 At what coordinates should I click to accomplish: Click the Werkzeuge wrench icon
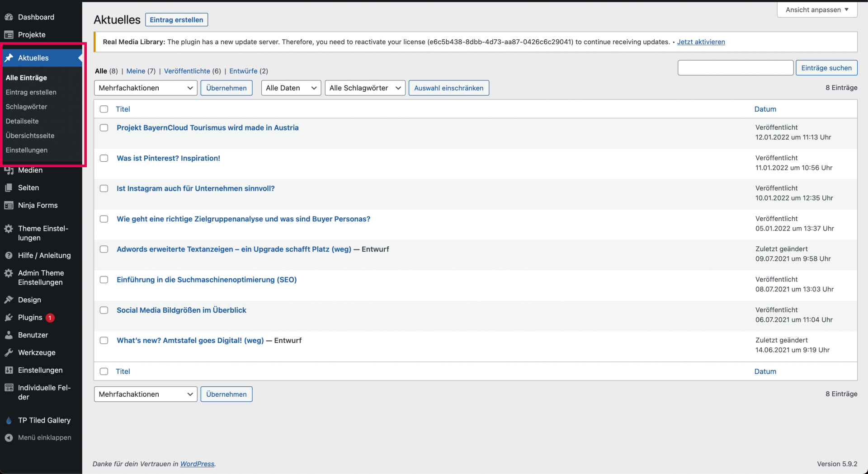coord(9,353)
